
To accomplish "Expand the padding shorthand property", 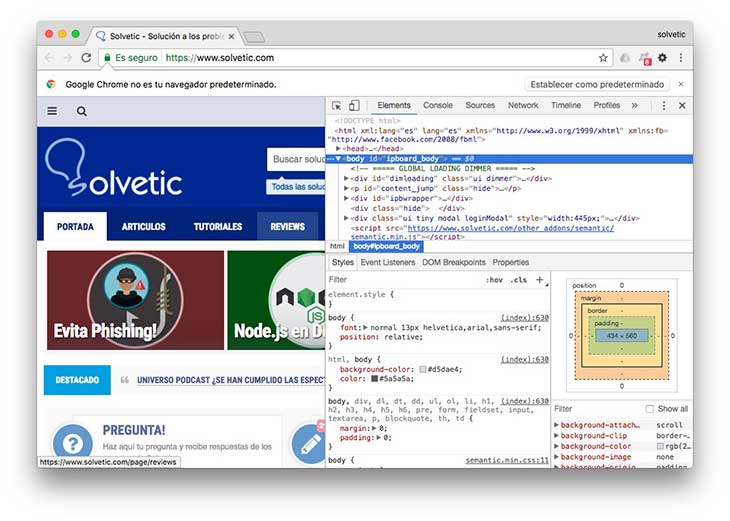I will coord(378,438).
